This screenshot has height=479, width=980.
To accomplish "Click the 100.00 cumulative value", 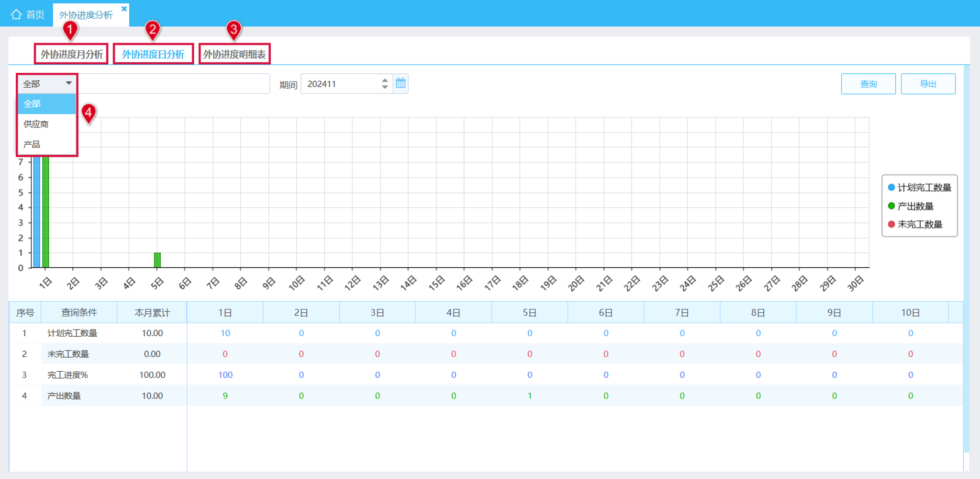I will pos(152,375).
